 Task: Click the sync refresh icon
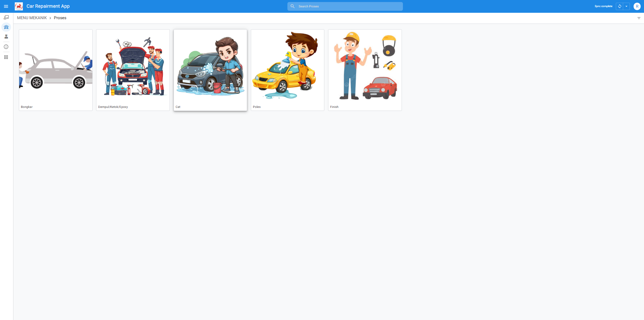619,6
